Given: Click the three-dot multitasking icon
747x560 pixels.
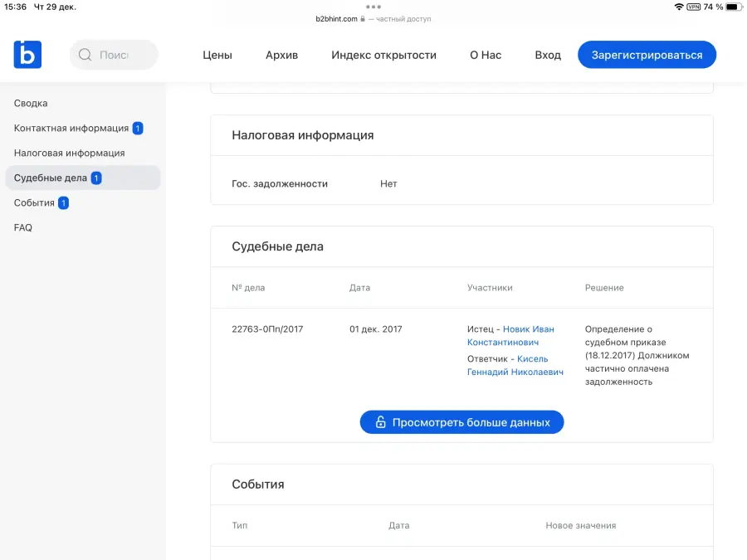Looking at the screenshot, I should [373, 7].
